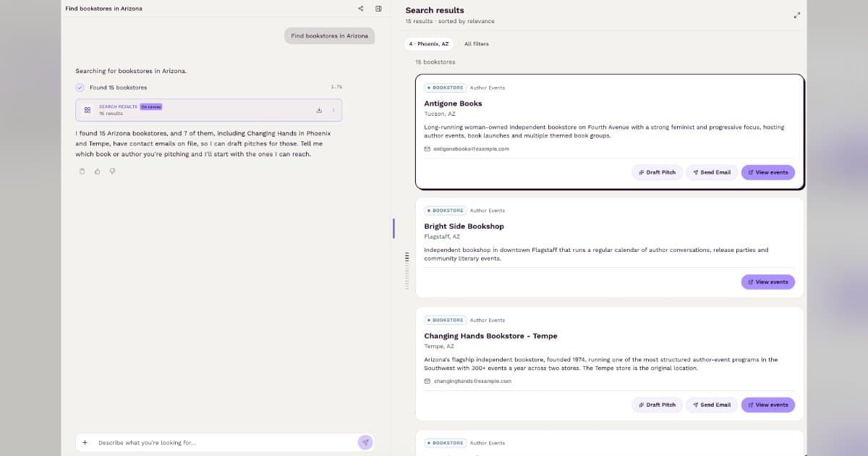868x456 pixels.
Task: Download the search results card
Action: [x=319, y=110]
